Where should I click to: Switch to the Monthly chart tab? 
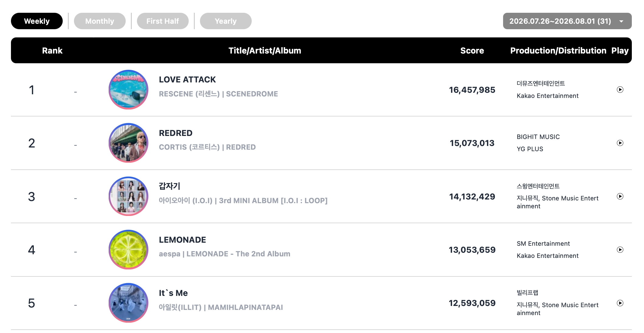click(100, 21)
